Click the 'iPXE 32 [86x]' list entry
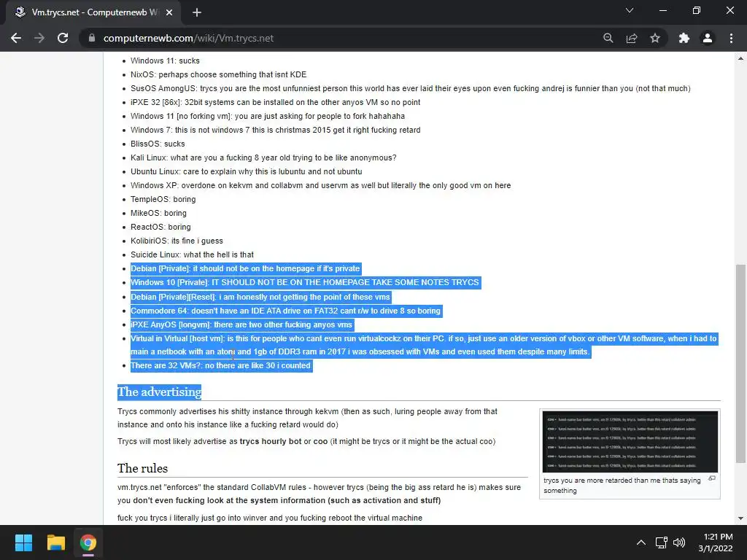 point(275,102)
